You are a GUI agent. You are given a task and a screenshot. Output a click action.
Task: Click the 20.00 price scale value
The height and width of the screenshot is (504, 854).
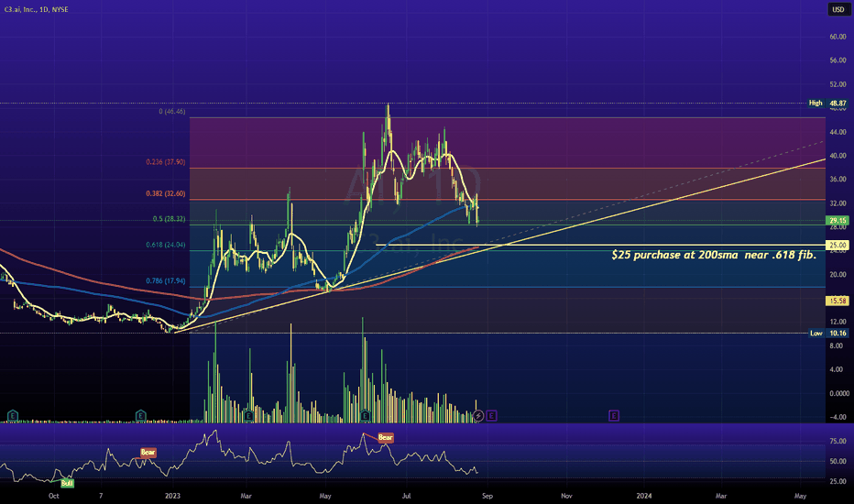click(x=838, y=275)
